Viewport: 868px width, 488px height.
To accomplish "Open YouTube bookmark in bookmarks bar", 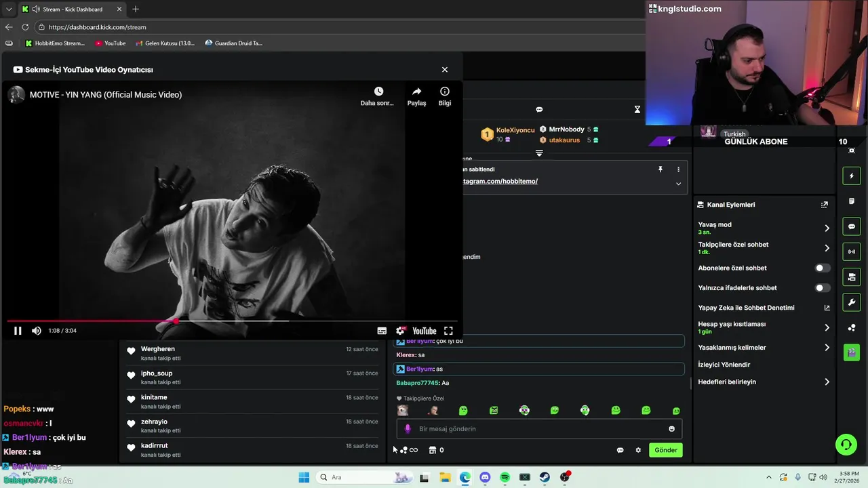I will [x=111, y=43].
